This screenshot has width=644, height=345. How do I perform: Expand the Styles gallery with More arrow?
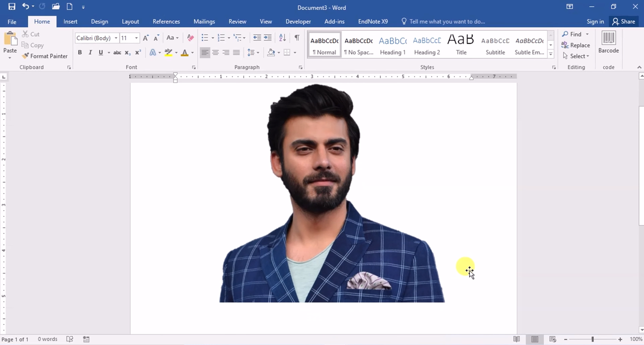point(551,54)
